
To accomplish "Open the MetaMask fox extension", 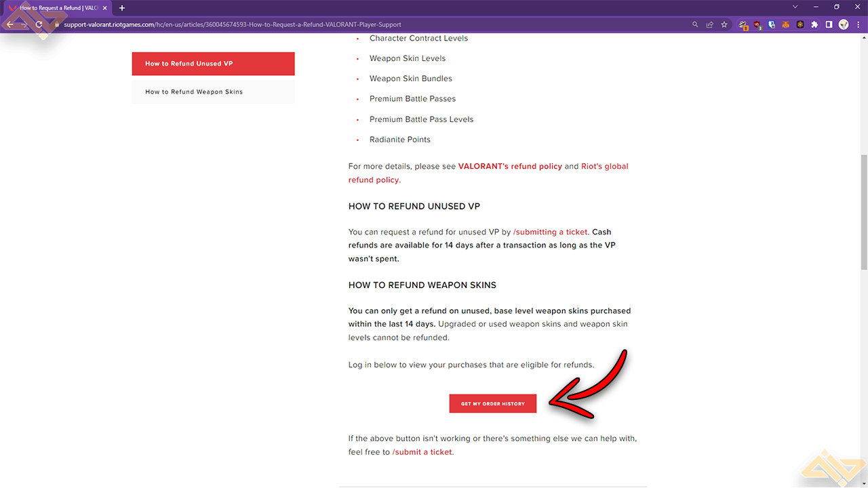I will [786, 24].
